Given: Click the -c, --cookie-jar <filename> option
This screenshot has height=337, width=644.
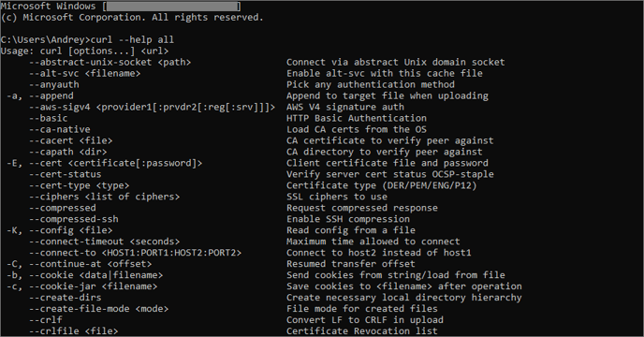Looking at the screenshot, I should pos(81,286).
